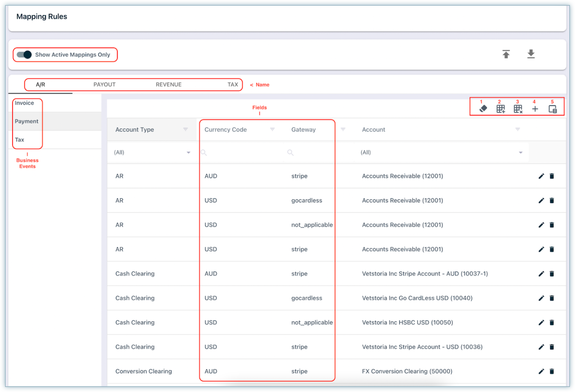Click the plus add-mapping icon
Viewport: 575px width, 392px height.
pyautogui.click(x=535, y=109)
